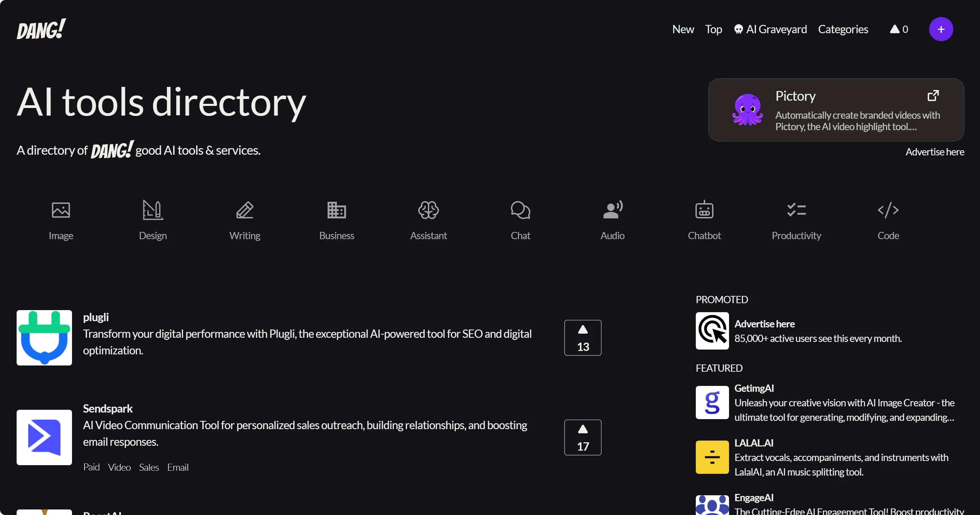Click the Writing category label
Image resolution: width=980 pixels, height=515 pixels.
(x=245, y=236)
